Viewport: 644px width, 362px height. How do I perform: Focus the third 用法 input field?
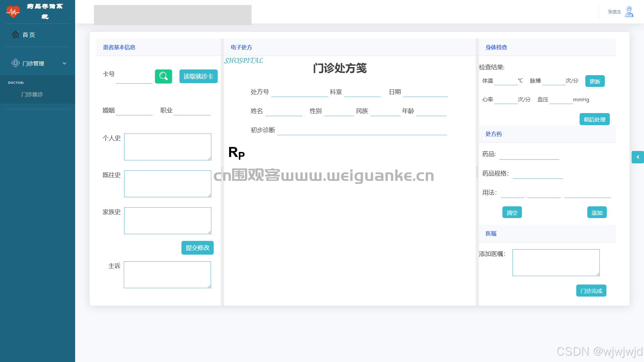588,193
